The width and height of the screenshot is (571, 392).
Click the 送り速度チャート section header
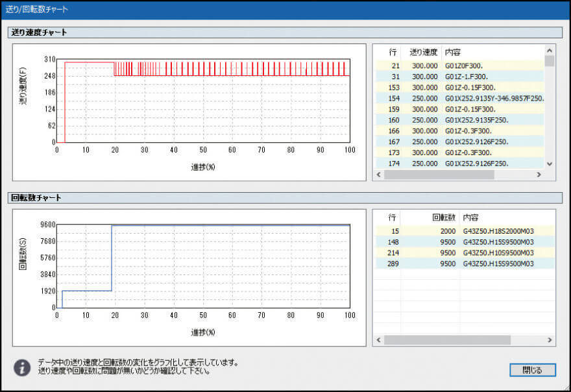point(39,32)
